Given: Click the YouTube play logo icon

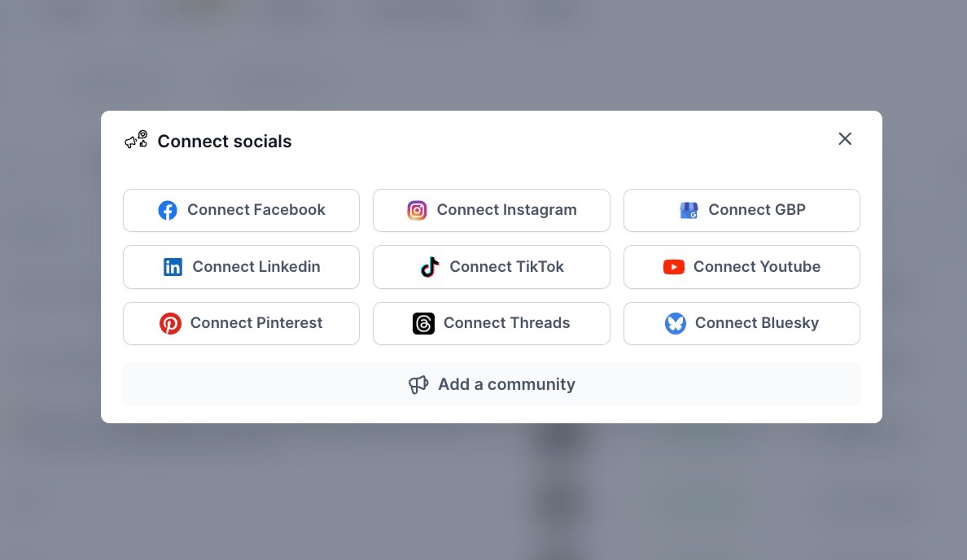Looking at the screenshot, I should [x=674, y=267].
